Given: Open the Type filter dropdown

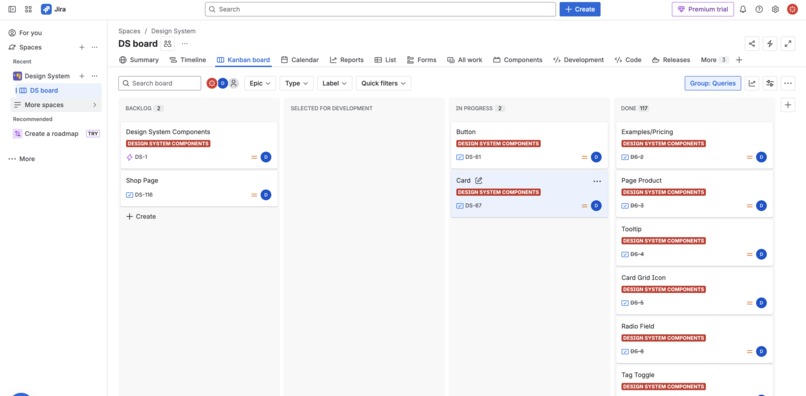Looking at the screenshot, I should (297, 83).
